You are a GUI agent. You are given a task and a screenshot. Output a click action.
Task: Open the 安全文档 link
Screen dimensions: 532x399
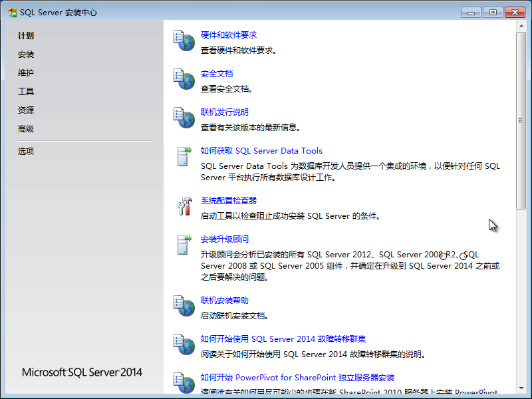217,74
